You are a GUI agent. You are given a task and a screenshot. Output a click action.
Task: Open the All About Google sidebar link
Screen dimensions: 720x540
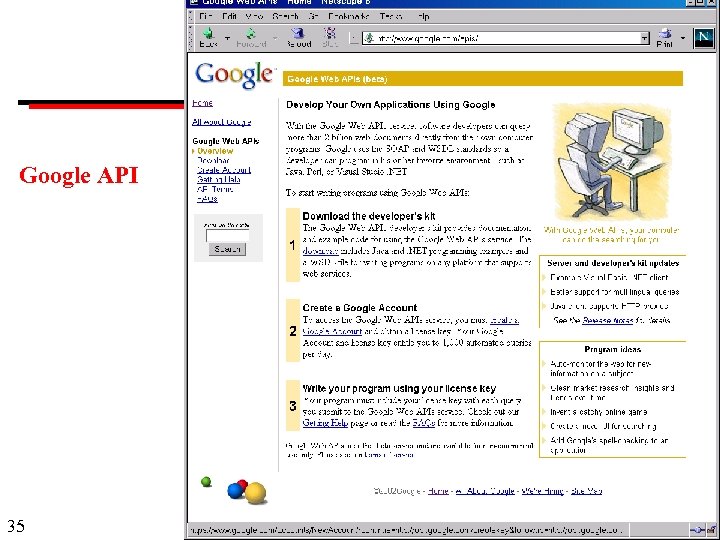click(x=221, y=122)
